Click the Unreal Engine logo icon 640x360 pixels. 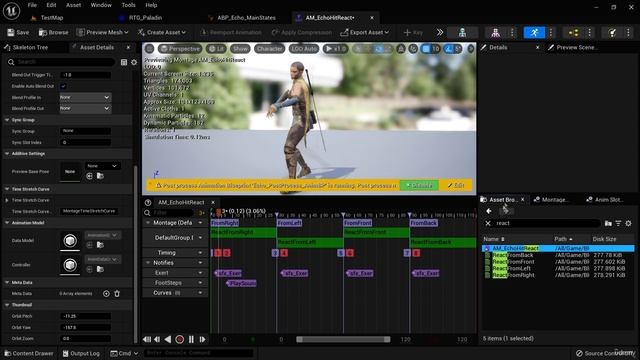[11, 11]
